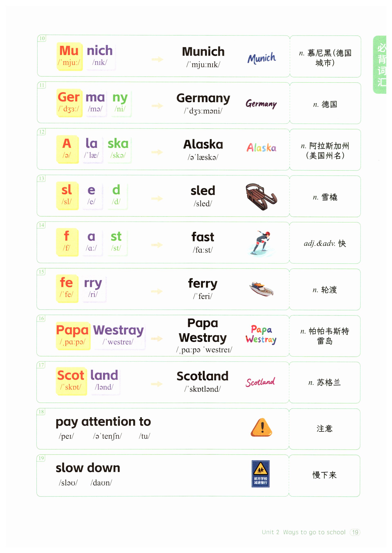Click the yellow warning triangle icon
Screen dimensions: 392x553
tap(261, 428)
